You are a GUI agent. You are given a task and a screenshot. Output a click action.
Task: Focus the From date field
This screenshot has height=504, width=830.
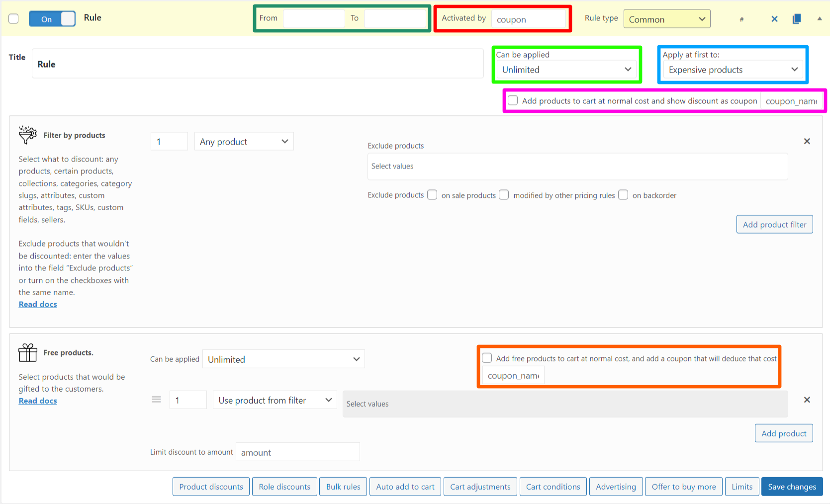314,18
